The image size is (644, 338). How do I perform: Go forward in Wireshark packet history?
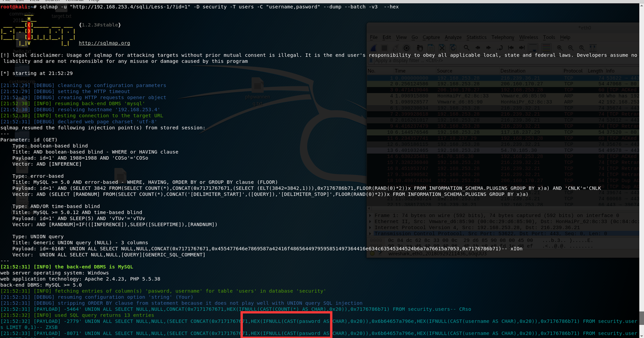(488, 48)
